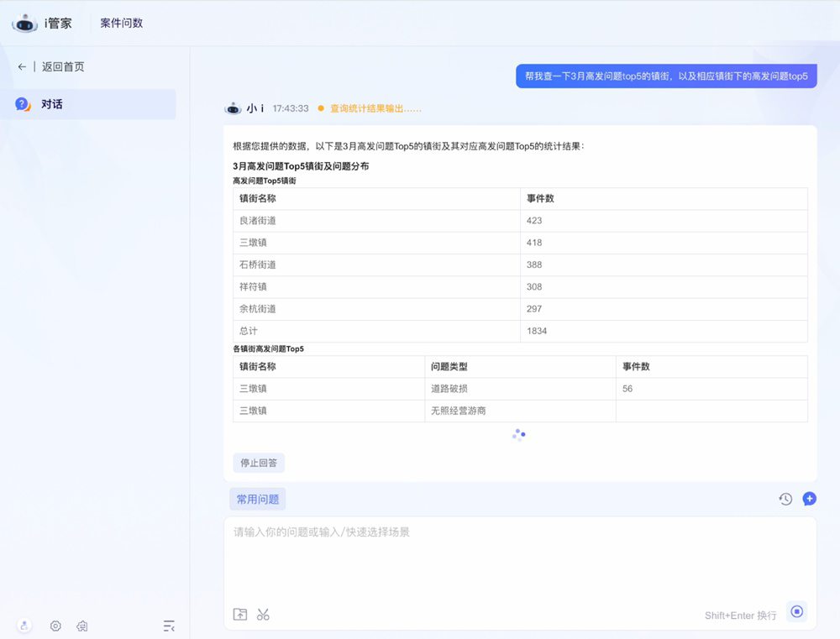The image size is (840, 639).
Task: Select the 无照经营游商 problem type cell
Action: click(520, 411)
